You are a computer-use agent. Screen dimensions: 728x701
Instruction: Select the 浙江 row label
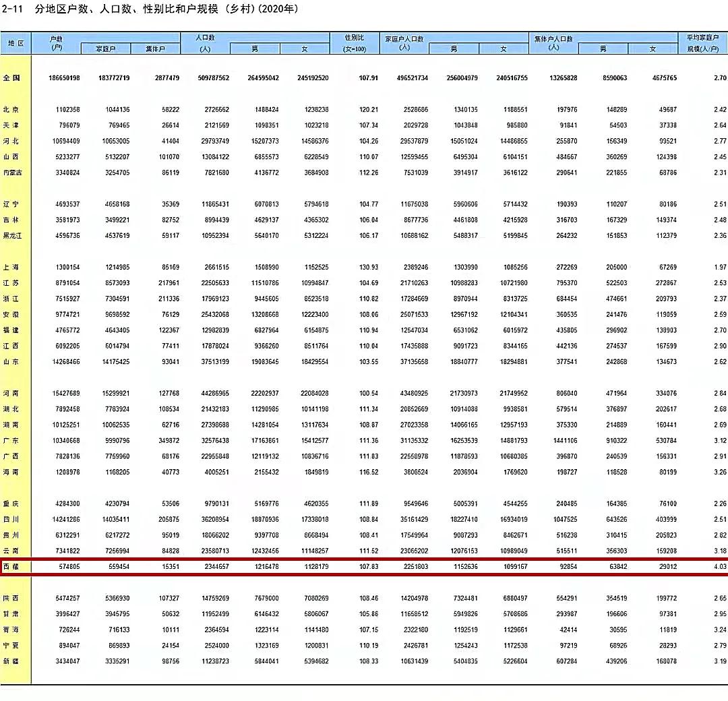pos(11,299)
